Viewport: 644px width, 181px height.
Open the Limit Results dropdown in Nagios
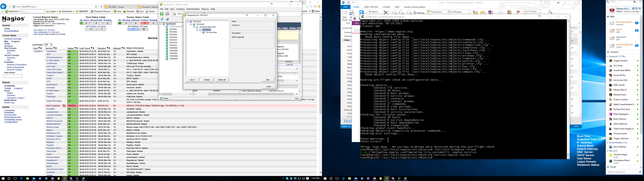pyautogui.click(x=48, y=45)
